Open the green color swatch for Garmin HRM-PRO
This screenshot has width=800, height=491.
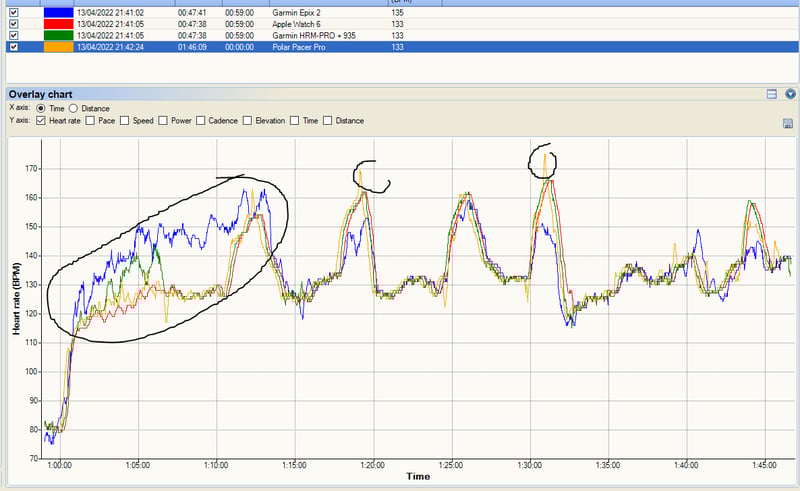click(x=58, y=35)
